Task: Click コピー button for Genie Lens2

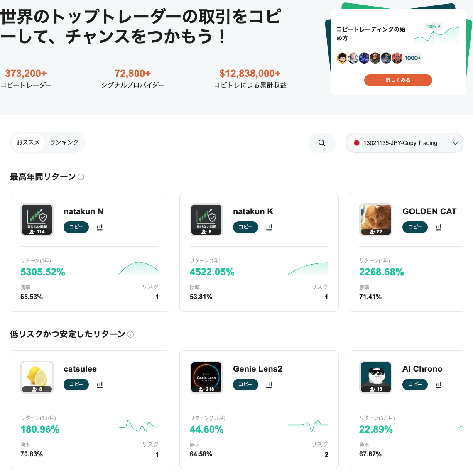Action: point(245,385)
